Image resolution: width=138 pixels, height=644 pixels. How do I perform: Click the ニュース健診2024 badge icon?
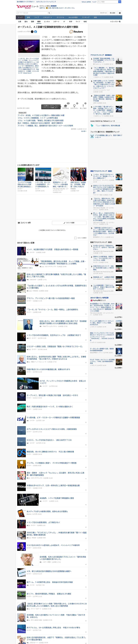(92, 136)
